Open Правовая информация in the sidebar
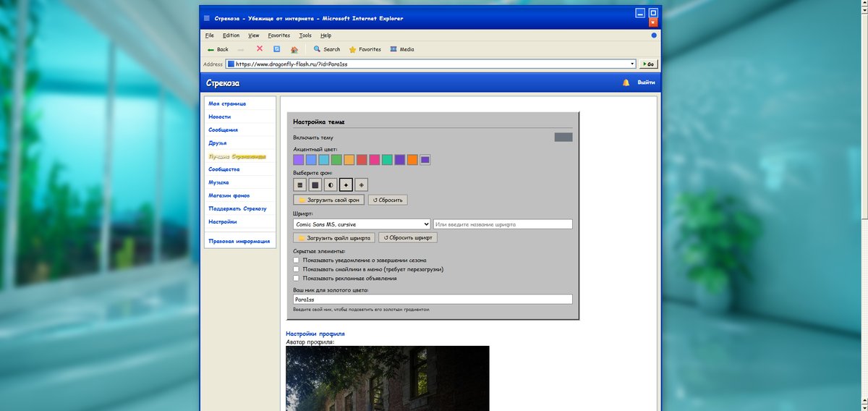Image resolution: width=868 pixels, height=411 pixels. tap(239, 241)
